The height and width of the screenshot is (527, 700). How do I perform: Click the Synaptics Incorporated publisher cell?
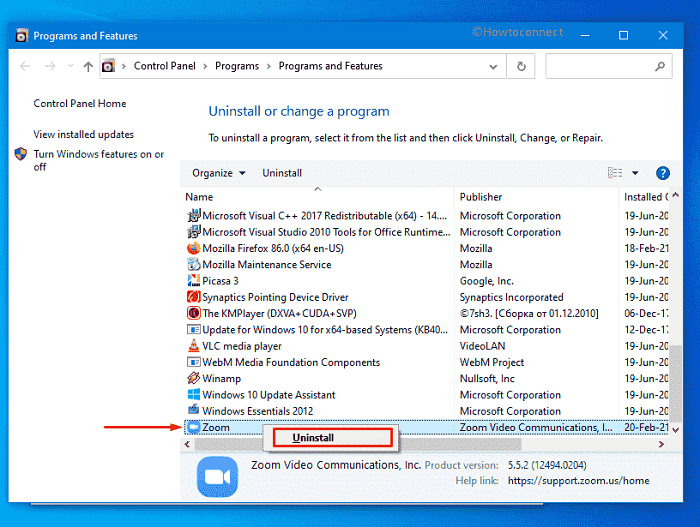[x=512, y=297]
